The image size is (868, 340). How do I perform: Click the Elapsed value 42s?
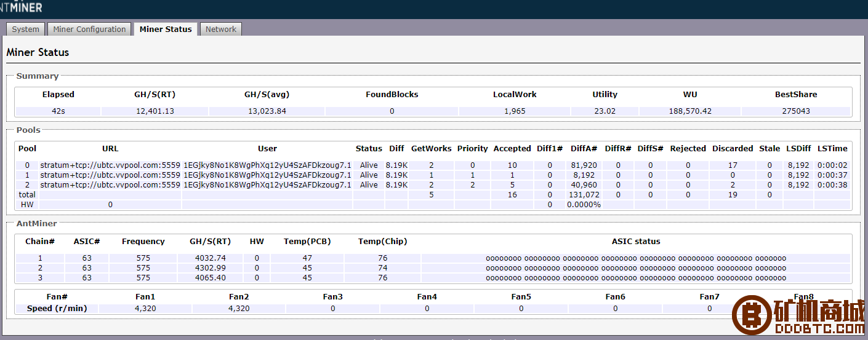pos(58,111)
